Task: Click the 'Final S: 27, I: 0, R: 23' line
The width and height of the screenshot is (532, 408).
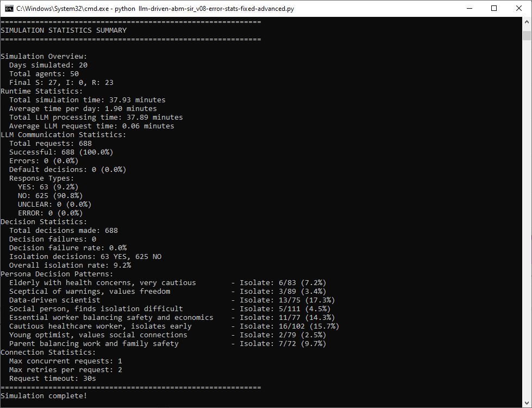Action: tap(61, 83)
